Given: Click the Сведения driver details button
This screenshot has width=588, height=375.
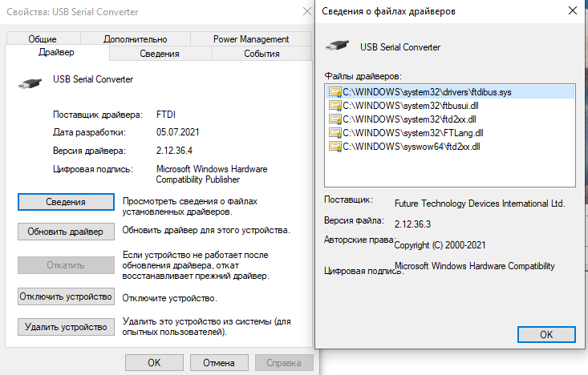Looking at the screenshot, I should coord(66,202).
